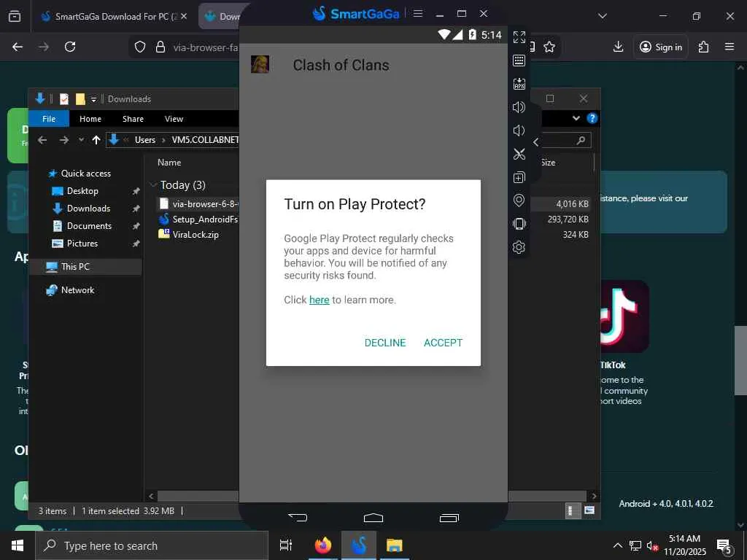Select Network in navigation pane
Image resolution: width=747 pixels, height=560 pixels.
click(x=77, y=290)
